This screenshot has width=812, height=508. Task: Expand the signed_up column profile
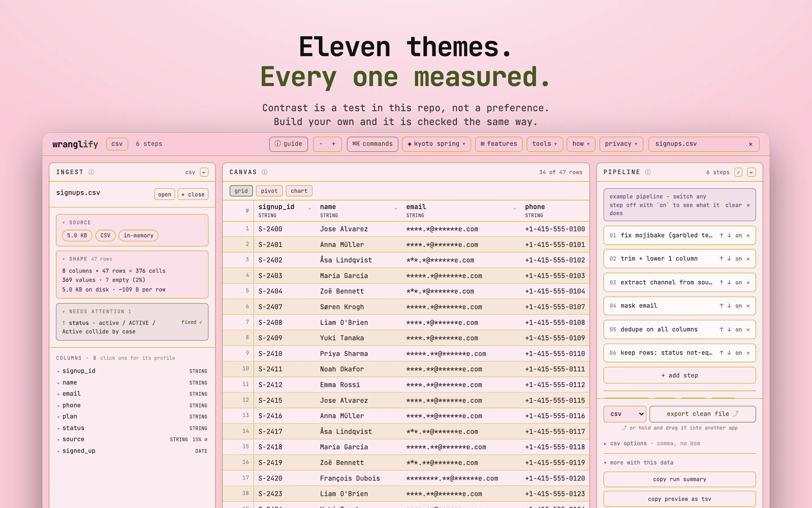[x=132, y=451]
